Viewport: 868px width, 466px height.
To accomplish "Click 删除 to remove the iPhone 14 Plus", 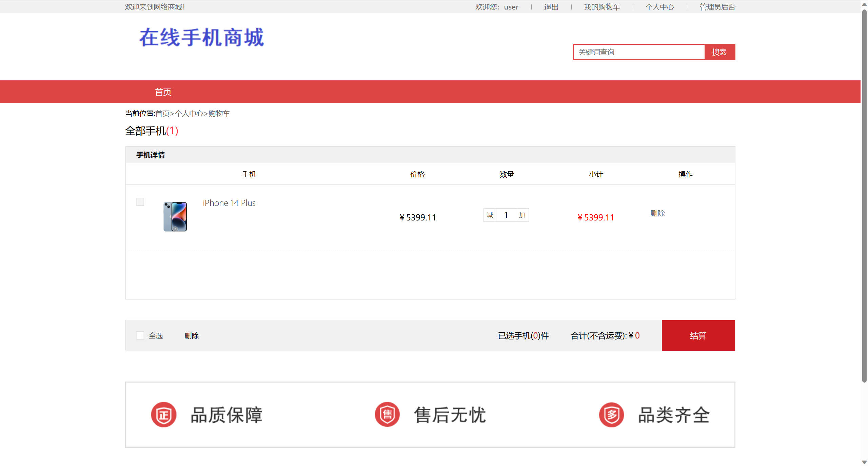I will click(658, 213).
